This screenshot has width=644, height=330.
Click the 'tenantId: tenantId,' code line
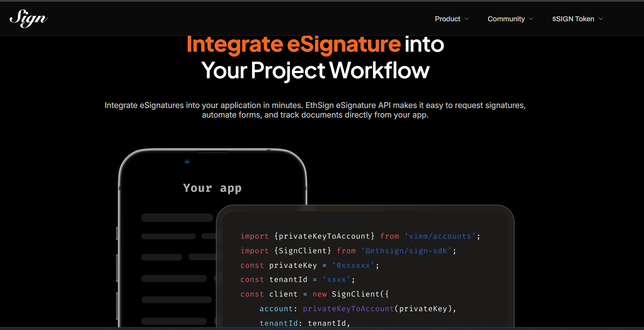click(305, 323)
